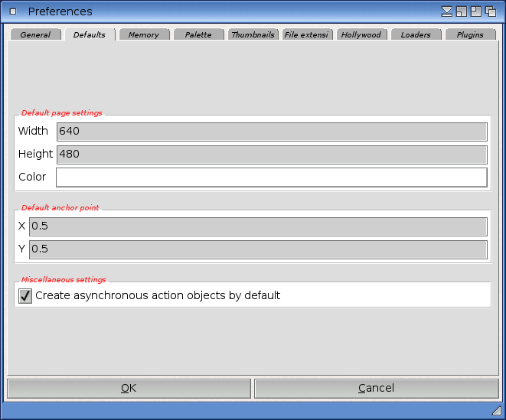Click the Width field showing 640
The width and height of the screenshot is (506, 420).
coord(271,132)
